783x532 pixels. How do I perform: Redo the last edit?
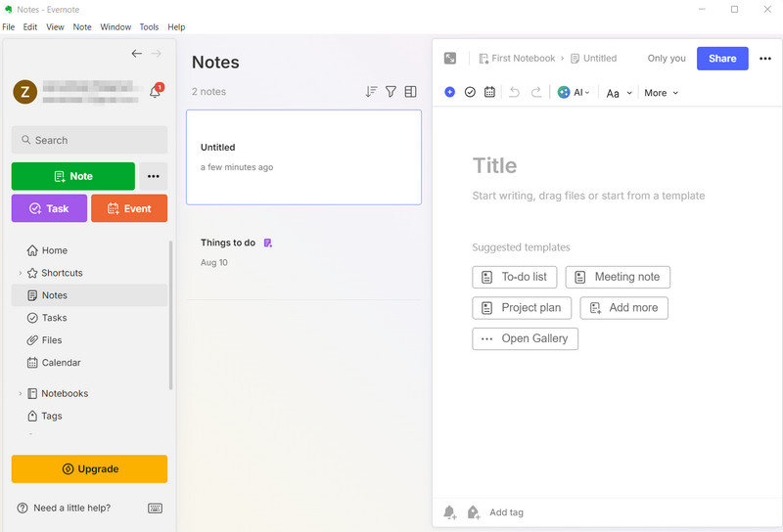click(535, 92)
